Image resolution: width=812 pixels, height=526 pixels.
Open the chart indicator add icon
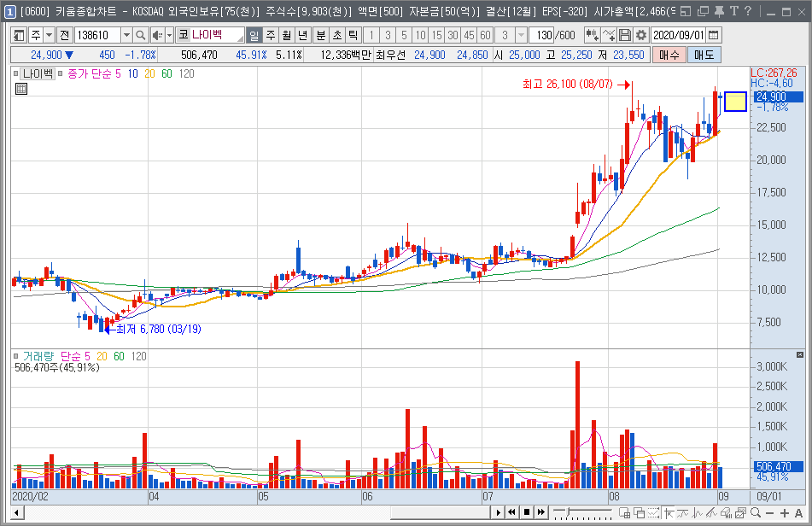[592, 35]
